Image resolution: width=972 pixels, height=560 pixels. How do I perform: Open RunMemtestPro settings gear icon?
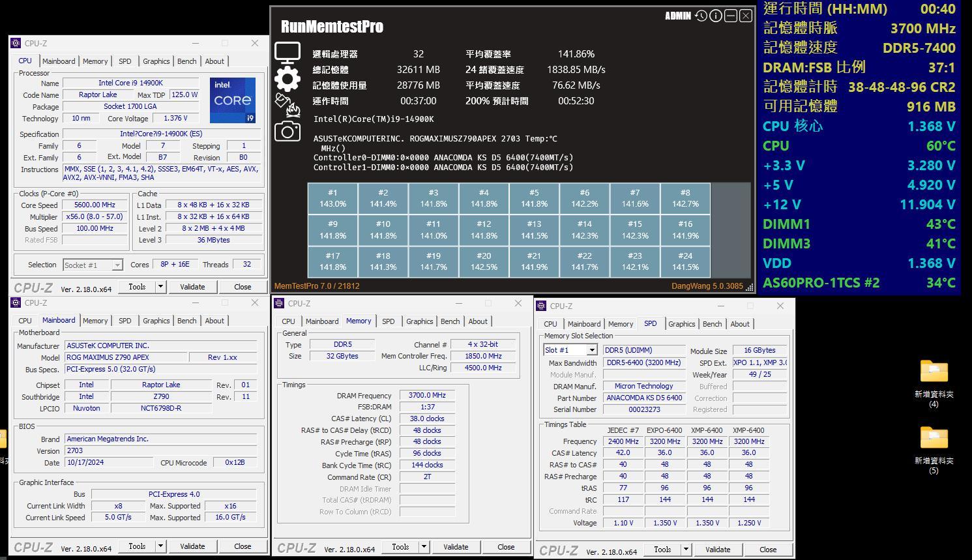point(287,79)
